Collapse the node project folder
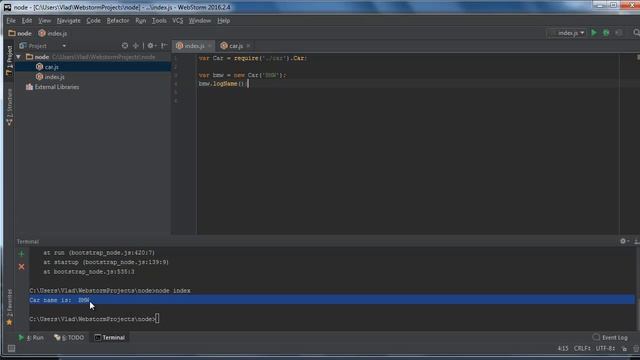The image size is (640, 360). 18,57
